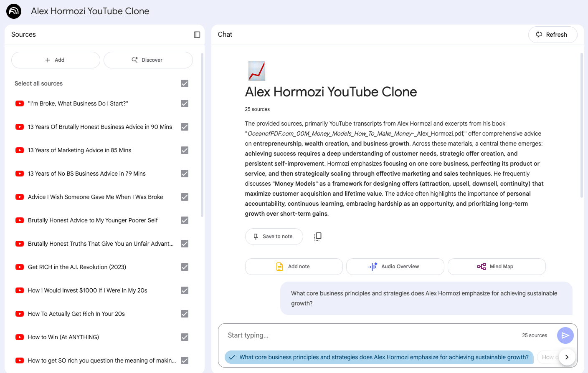The image size is (588, 373).
Task: Open 'How I Would Invest $1000' source
Action: [87, 290]
